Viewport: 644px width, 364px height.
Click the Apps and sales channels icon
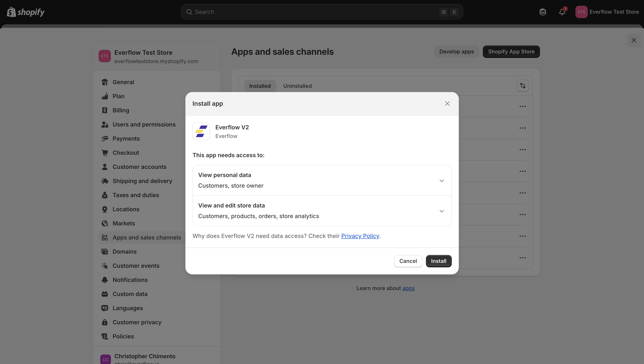coord(105,237)
